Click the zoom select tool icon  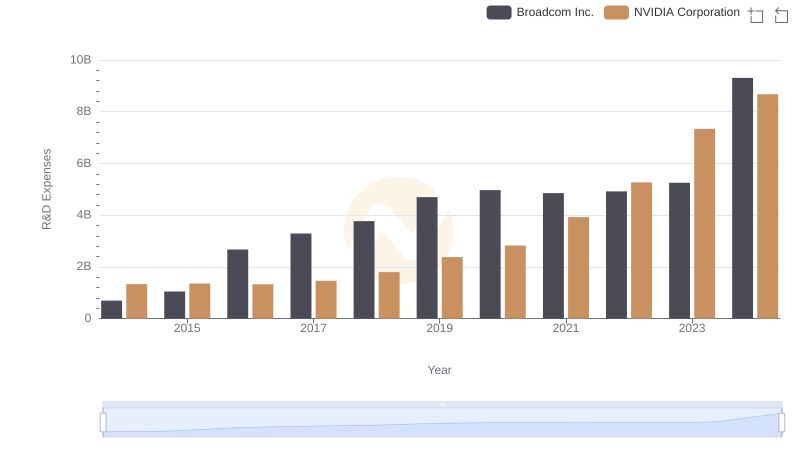point(756,14)
